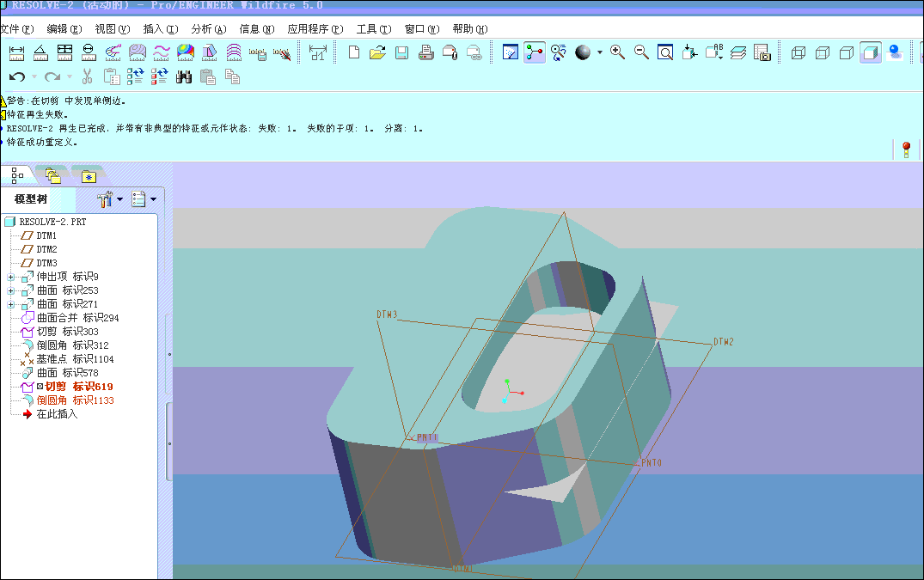Open an existing file

click(x=377, y=53)
